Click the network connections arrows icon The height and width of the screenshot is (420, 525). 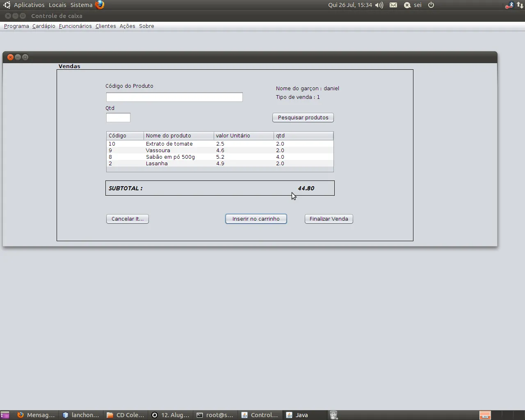pyautogui.click(x=520, y=5)
